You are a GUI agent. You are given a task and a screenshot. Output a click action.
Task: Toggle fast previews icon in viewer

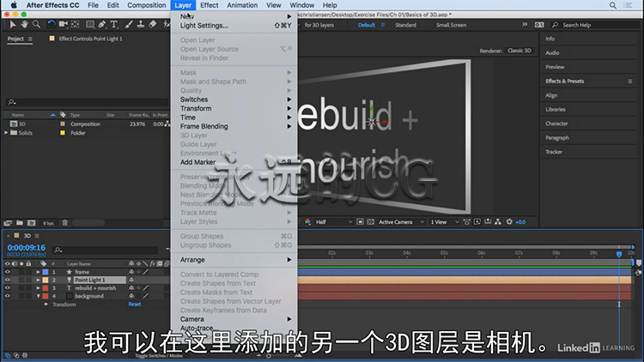point(477,221)
